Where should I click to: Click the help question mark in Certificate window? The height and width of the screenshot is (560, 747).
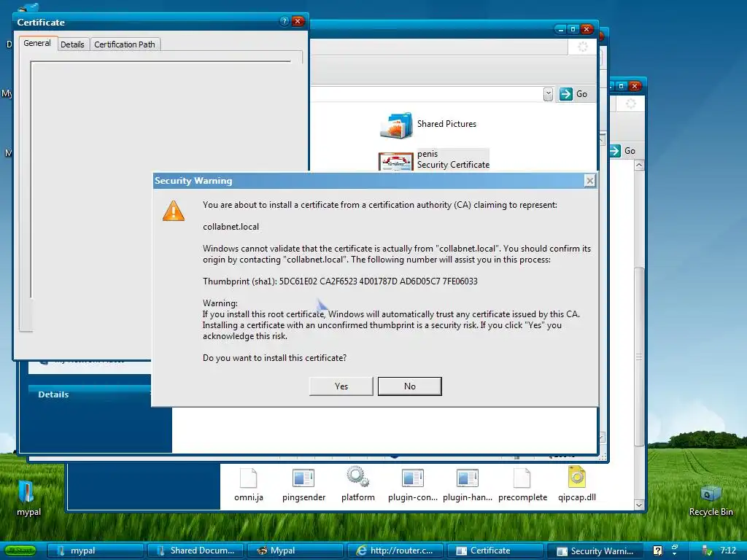click(284, 21)
